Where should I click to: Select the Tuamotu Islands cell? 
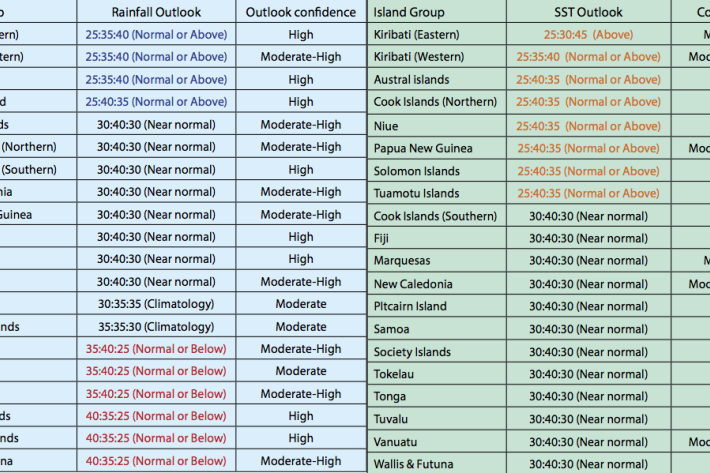click(x=416, y=194)
